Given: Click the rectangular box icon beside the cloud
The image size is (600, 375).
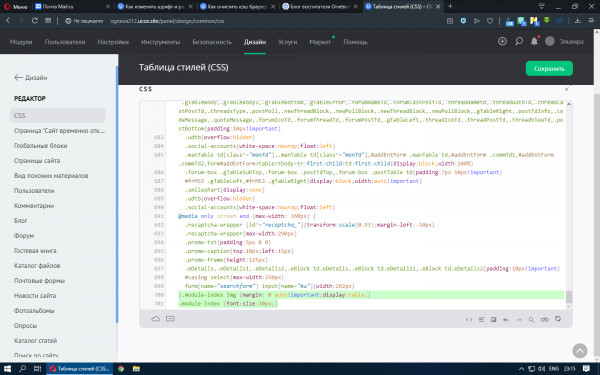Looking at the screenshot, I should [x=170, y=319].
